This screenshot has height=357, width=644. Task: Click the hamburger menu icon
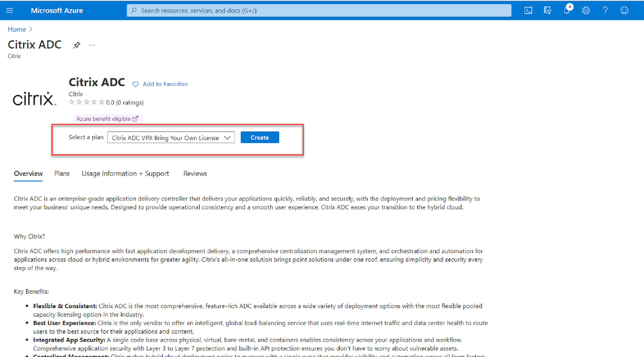10,10
